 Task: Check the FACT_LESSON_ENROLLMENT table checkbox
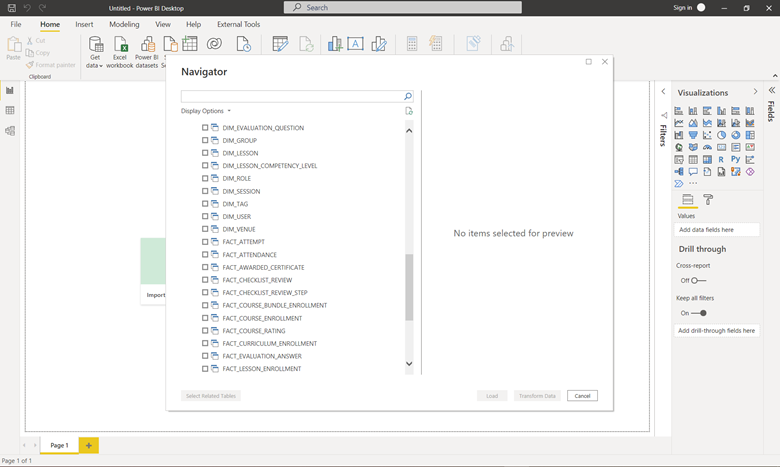tap(205, 369)
